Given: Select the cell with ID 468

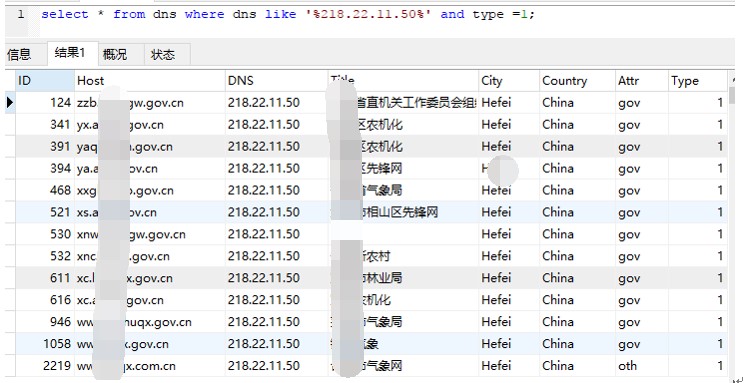Looking at the screenshot, I should [x=45, y=190].
